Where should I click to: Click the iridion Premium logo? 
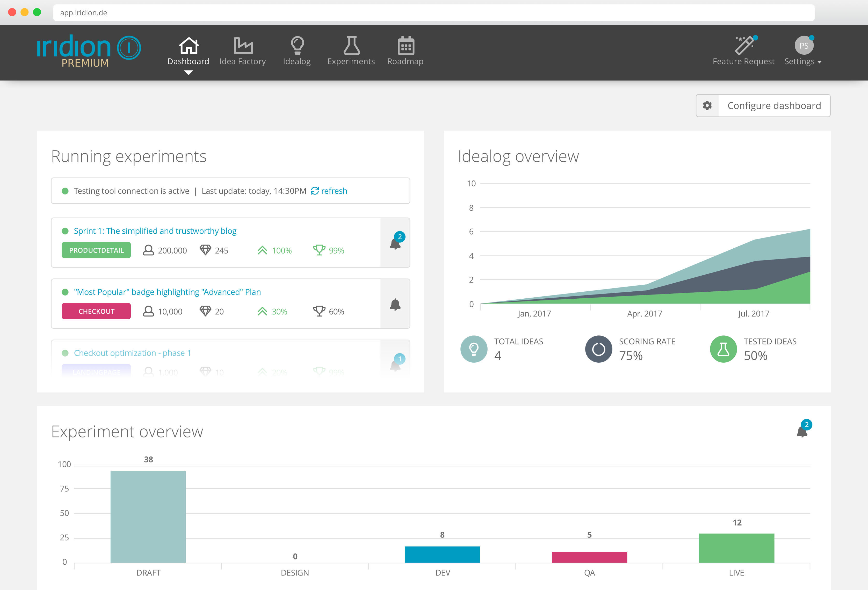[89, 51]
